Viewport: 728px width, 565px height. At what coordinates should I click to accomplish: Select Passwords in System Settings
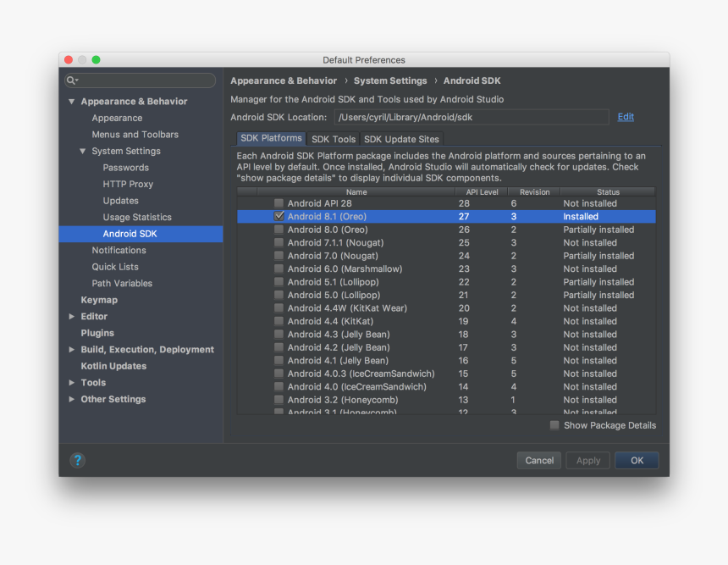[x=126, y=167]
